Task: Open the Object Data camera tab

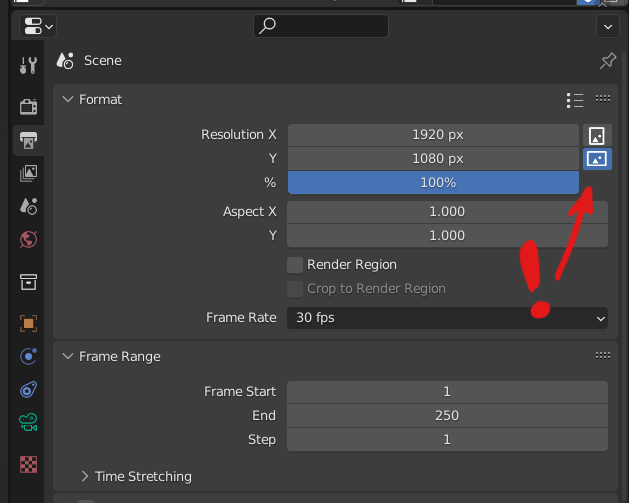Action: click(28, 422)
